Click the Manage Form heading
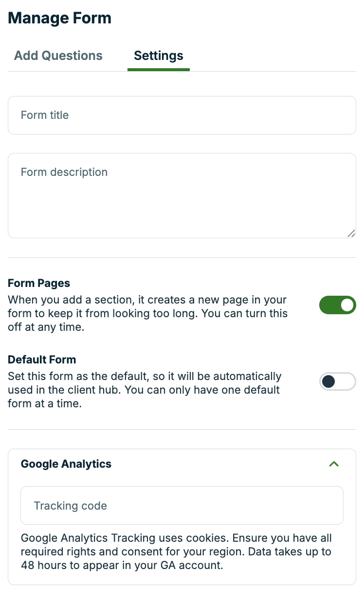 [x=60, y=19]
